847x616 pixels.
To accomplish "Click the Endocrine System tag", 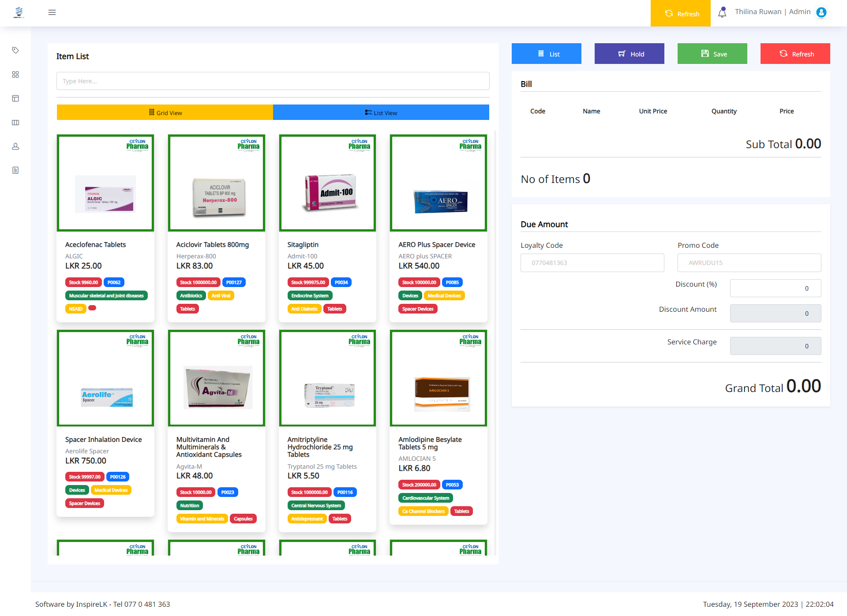I will tap(310, 296).
